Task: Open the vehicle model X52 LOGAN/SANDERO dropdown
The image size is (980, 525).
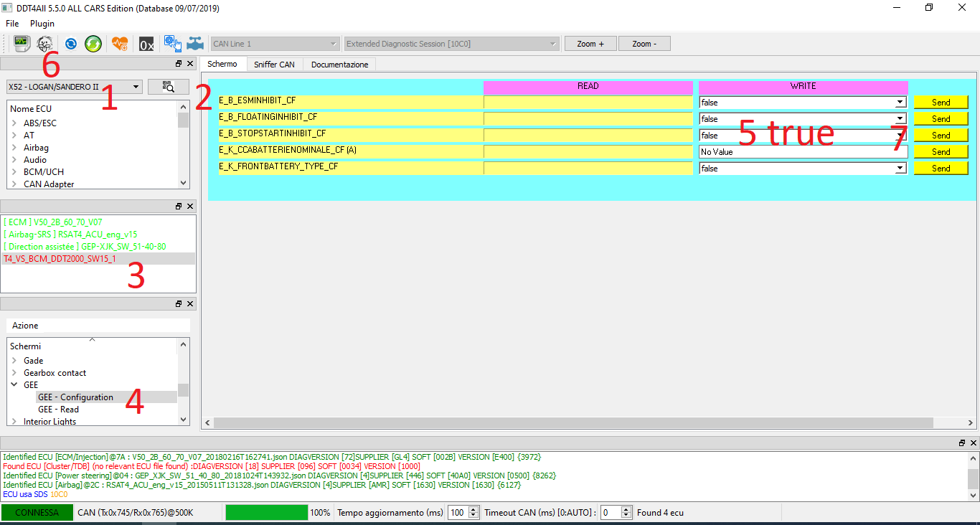Action: point(75,87)
